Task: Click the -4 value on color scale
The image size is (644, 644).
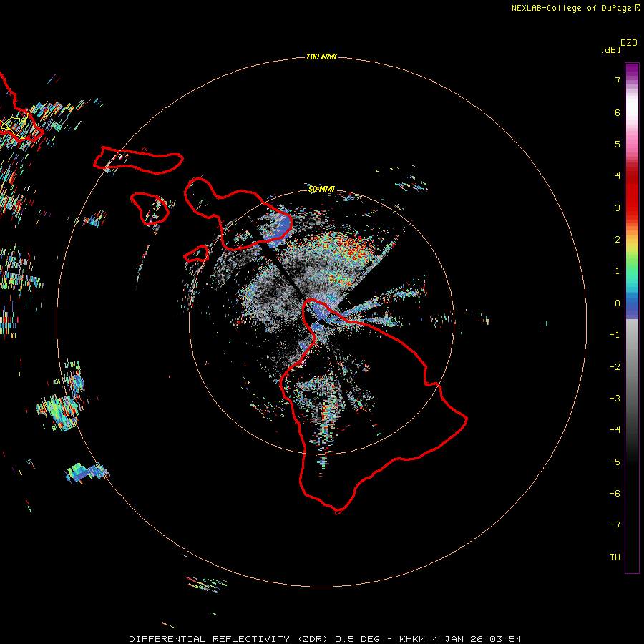Action: click(x=615, y=430)
